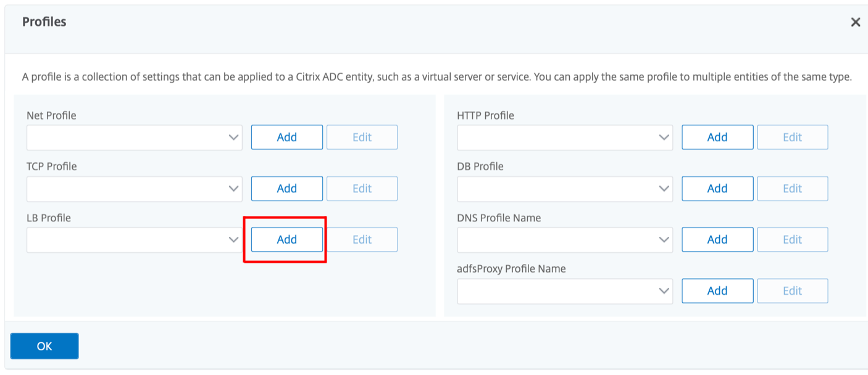The height and width of the screenshot is (375, 868).
Task: Edit the selected HTTP Profile
Action: point(792,138)
